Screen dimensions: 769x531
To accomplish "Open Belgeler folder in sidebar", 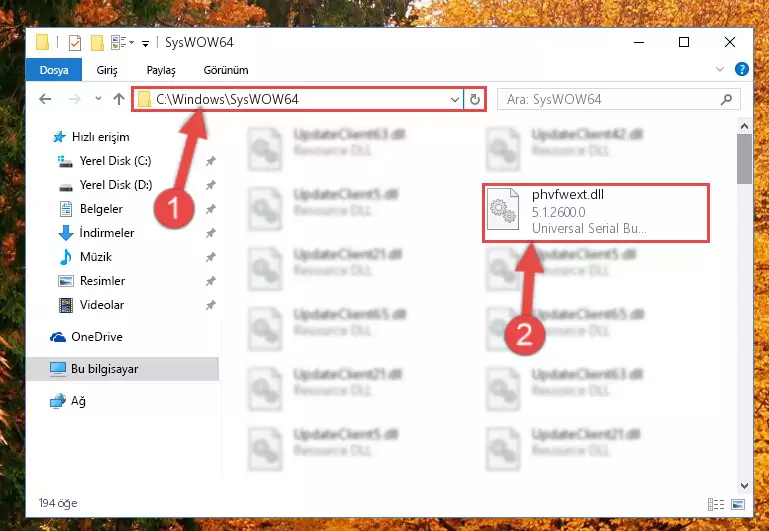I will (x=101, y=209).
